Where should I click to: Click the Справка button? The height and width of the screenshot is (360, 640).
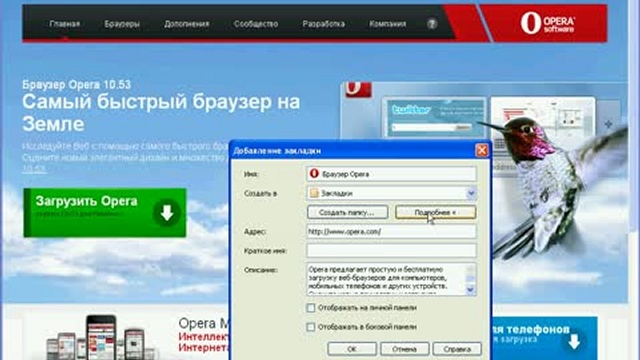(457, 349)
